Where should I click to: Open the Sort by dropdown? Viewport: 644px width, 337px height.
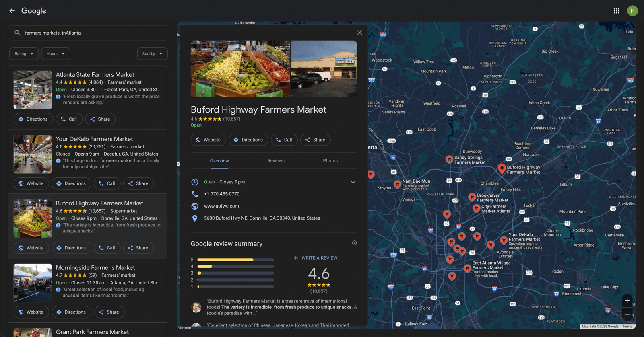coord(152,54)
